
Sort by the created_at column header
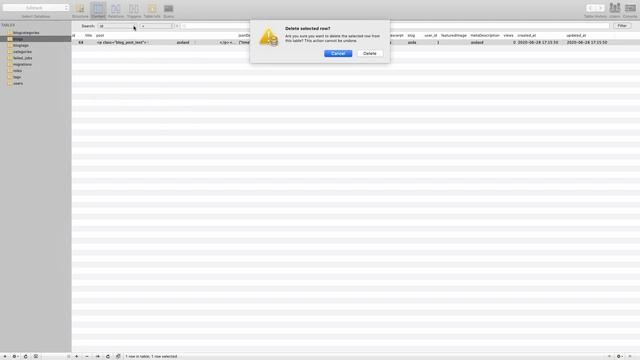[527, 36]
